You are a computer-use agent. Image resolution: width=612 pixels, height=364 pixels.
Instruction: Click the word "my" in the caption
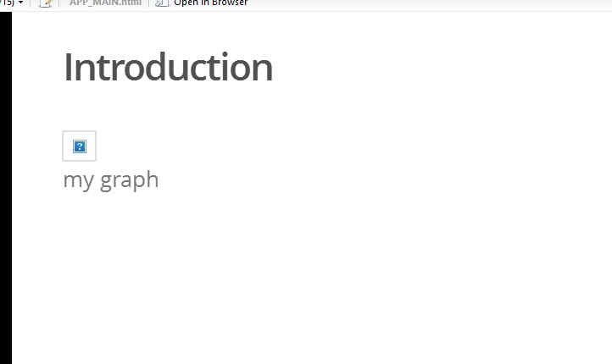click(x=78, y=180)
